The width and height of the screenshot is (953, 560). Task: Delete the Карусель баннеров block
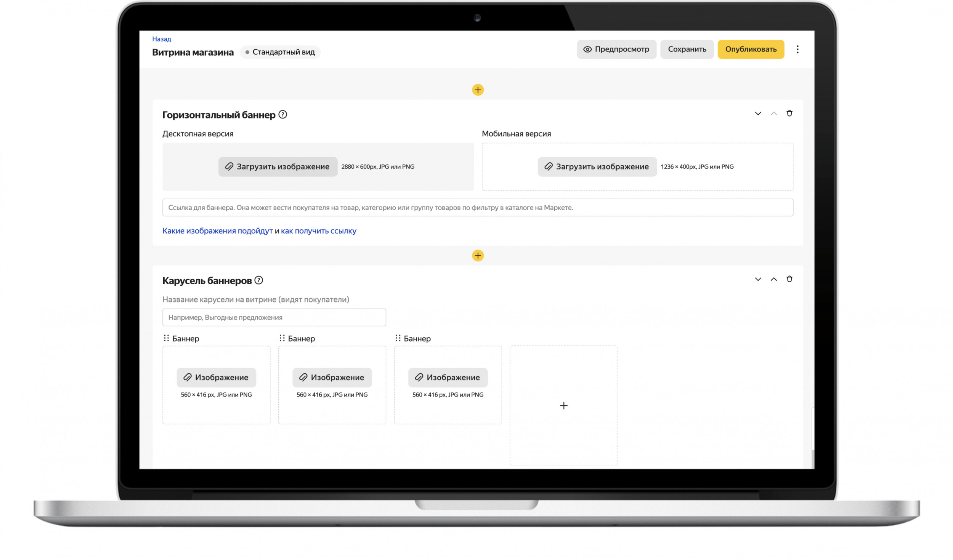click(x=789, y=279)
